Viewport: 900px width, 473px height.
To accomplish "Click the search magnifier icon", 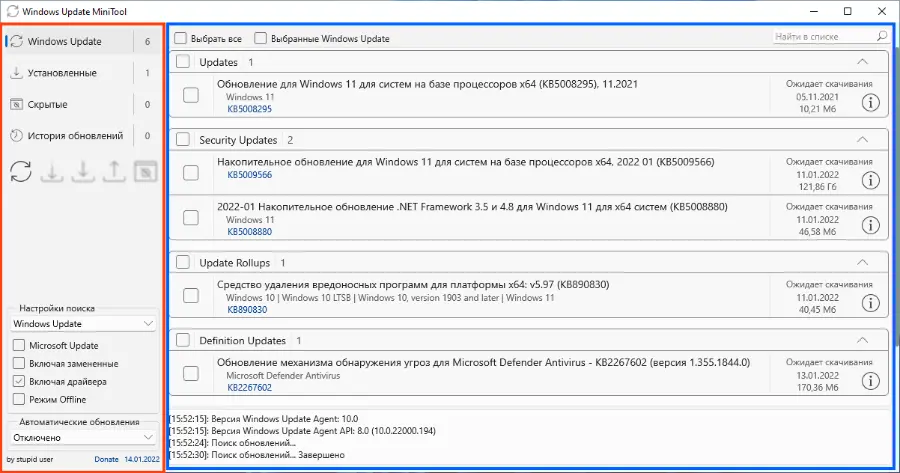I will click(881, 37).
